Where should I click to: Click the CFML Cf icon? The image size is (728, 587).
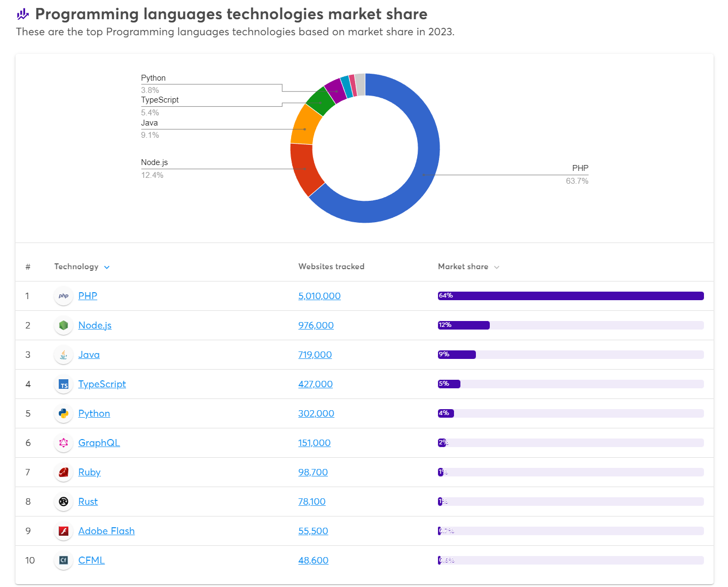tap(64, 560)
